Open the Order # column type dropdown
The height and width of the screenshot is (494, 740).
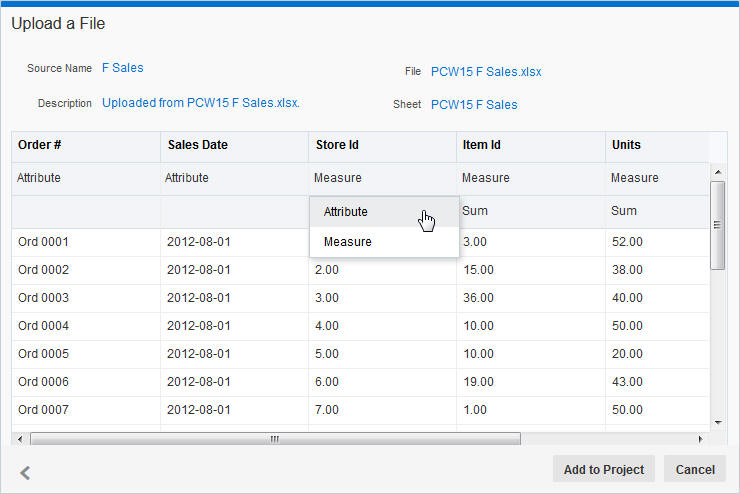(x=86, y=178)
